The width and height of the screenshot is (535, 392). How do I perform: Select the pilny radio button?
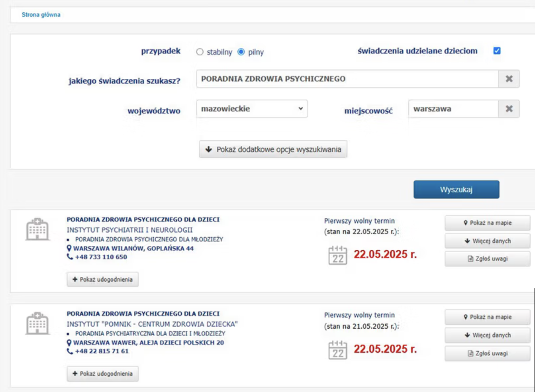click(241, 52)
